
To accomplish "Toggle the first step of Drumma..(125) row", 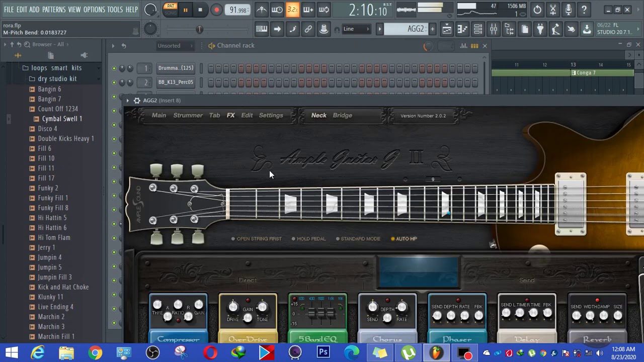I will [211, 68].
